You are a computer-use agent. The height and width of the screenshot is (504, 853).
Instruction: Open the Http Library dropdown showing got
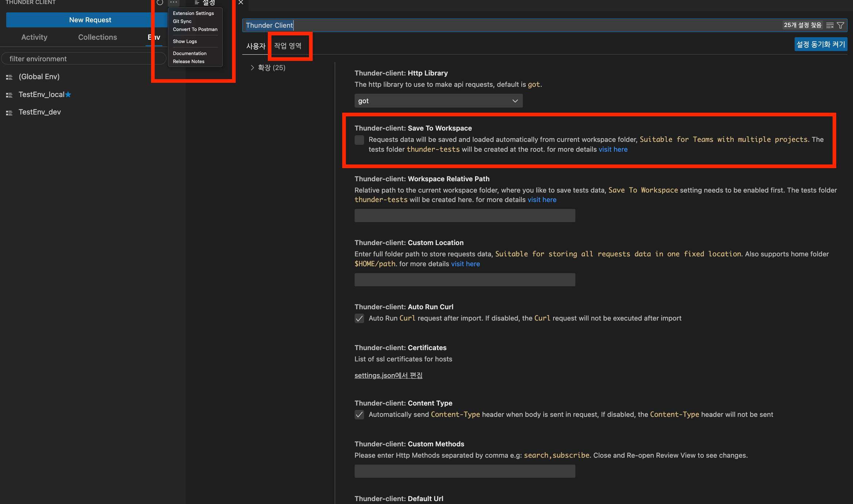click(439, 101)
